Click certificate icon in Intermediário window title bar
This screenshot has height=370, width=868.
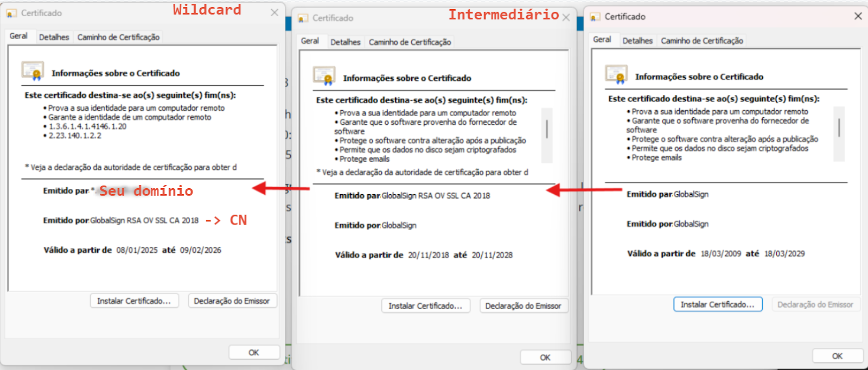pyautogui.click(x=303, y=18)
